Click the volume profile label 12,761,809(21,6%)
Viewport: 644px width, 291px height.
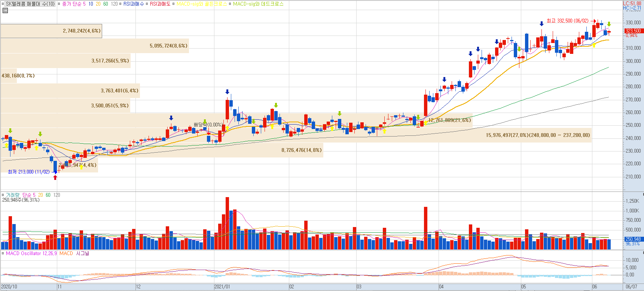(x=449, y=120)
